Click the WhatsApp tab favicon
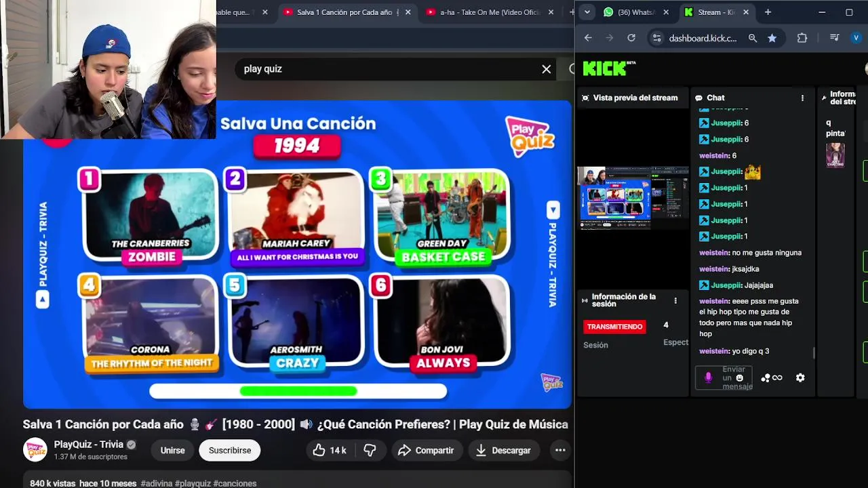 click(x=608, y=12)
